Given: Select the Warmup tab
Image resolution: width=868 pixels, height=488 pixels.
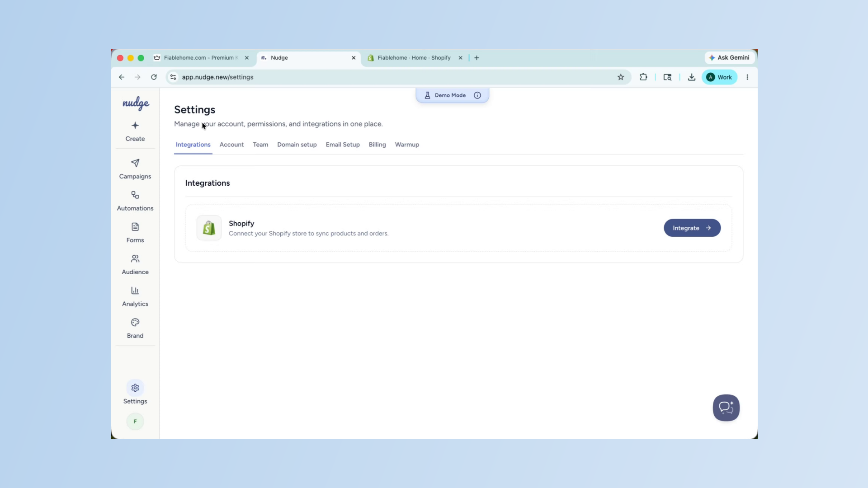Looking at the screenshot, I should (x=407, y=145).
